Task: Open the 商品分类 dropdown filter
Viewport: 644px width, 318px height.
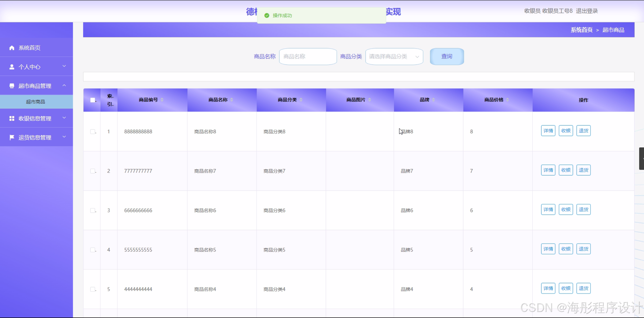Action: [394, 57]
